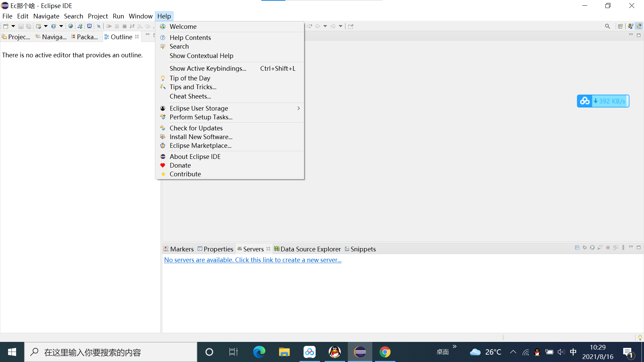Open the Servers view kebab menu

[623, 248]
